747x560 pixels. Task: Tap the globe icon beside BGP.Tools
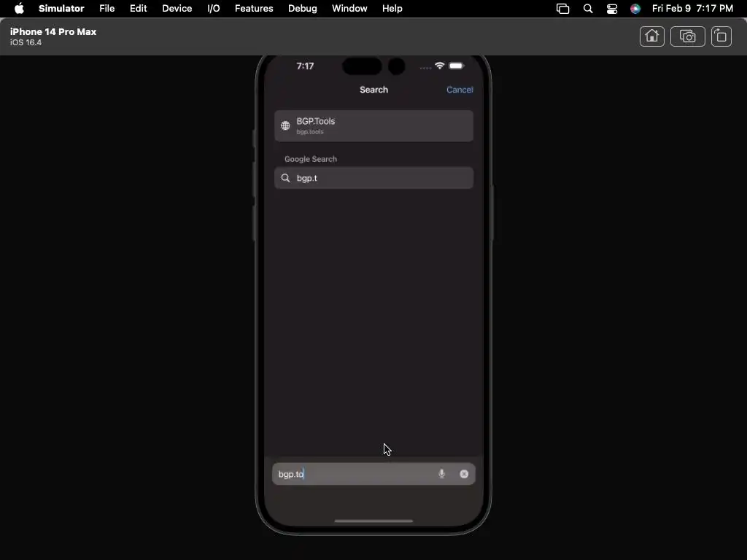click(x=285, y=125)
